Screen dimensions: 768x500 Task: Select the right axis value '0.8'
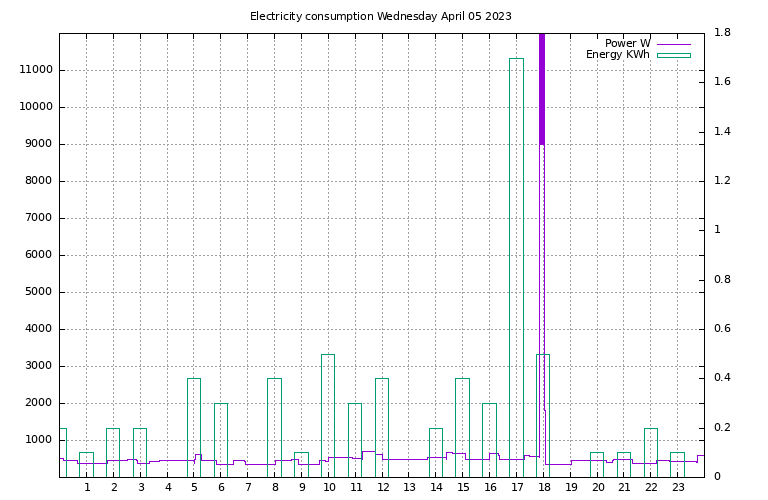click(x=722, y=279)
